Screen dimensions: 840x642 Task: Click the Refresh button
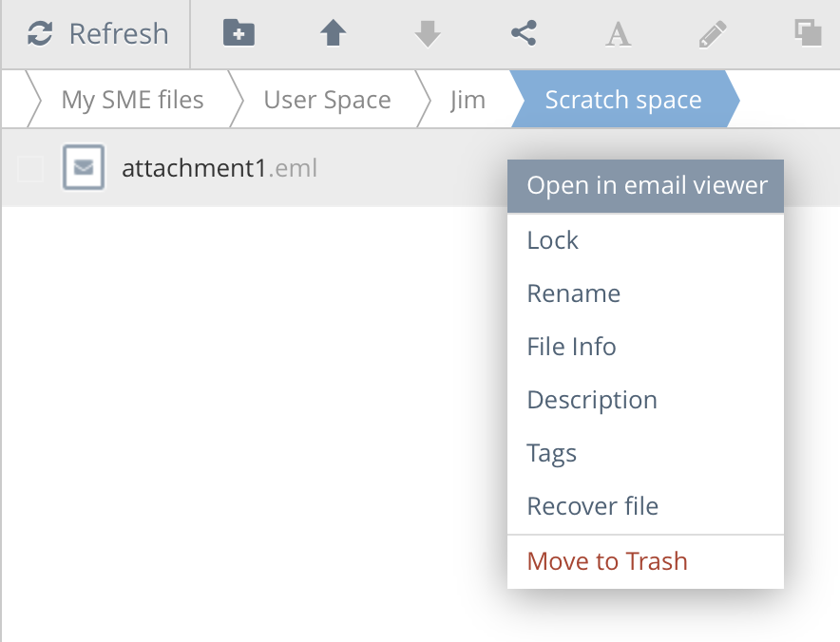[98, 34]
